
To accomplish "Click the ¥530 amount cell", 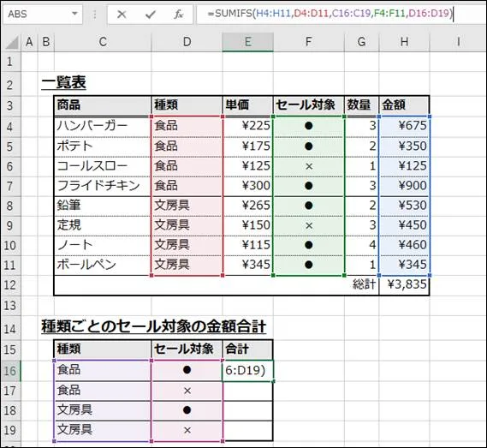I will tap(404, 206).
